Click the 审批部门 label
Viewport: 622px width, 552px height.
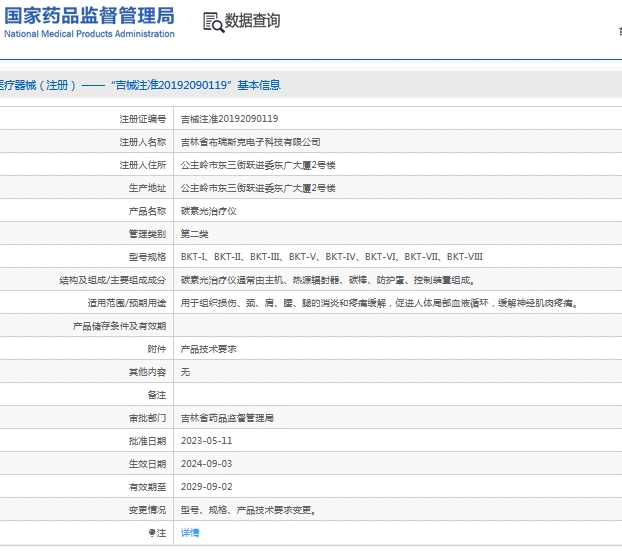(147, 418)
